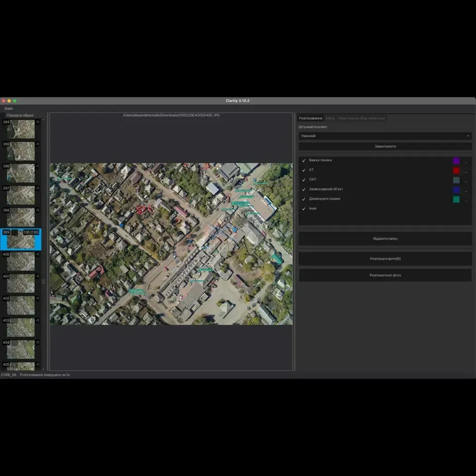
Task: Click the Штучний інтелект label
Action: click(x=313, y=127)
